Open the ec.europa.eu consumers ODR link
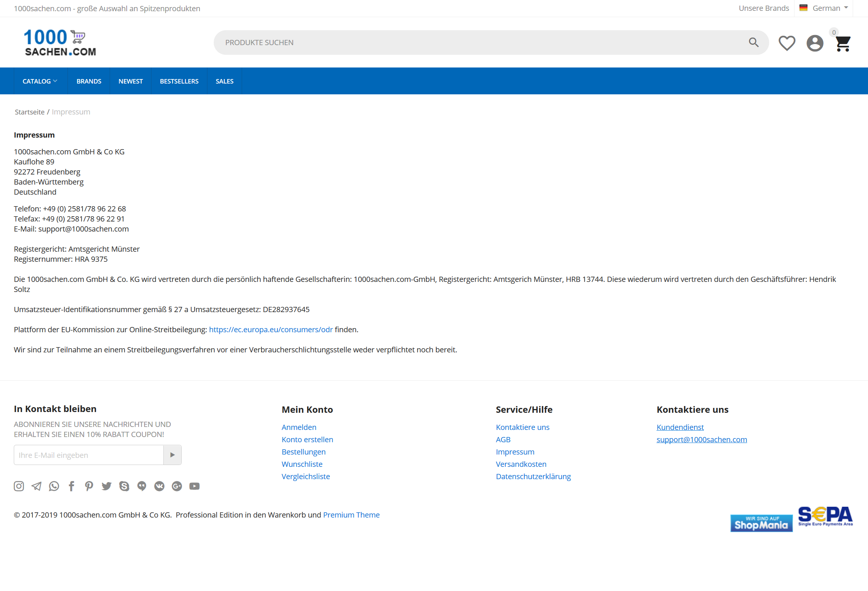868x591 pixels. click(x=271, y=329)
